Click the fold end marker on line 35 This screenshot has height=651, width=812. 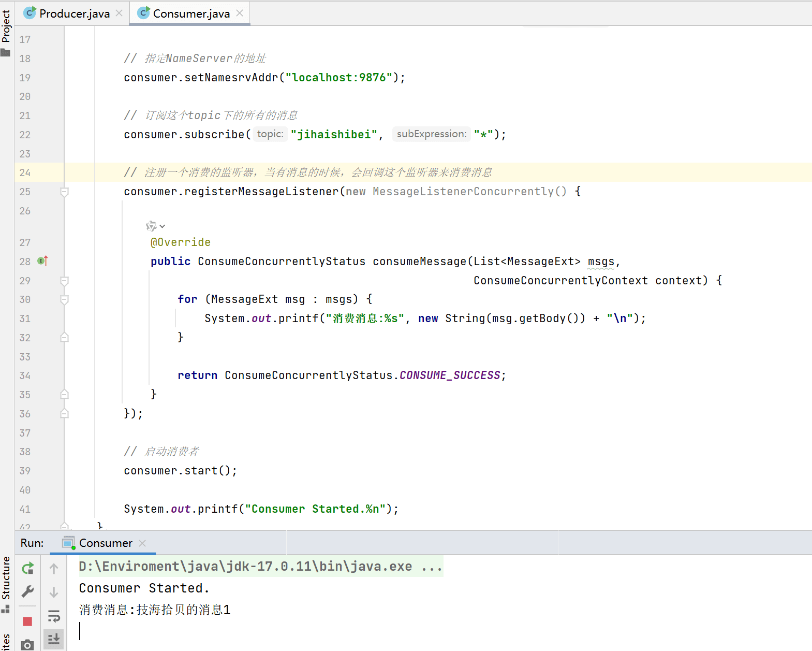pos(65,394)
